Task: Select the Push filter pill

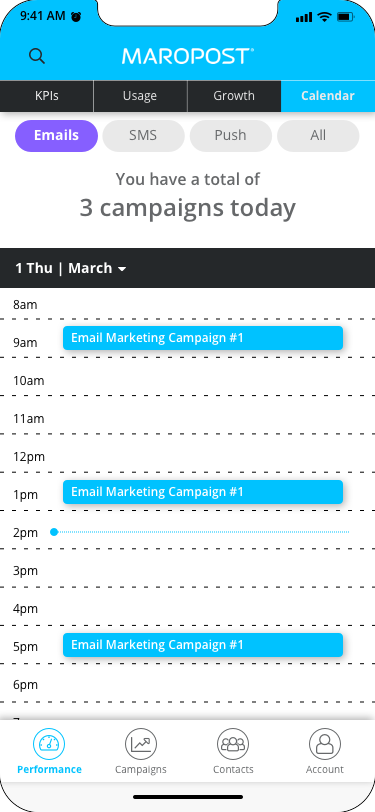Action: (230, 136)
